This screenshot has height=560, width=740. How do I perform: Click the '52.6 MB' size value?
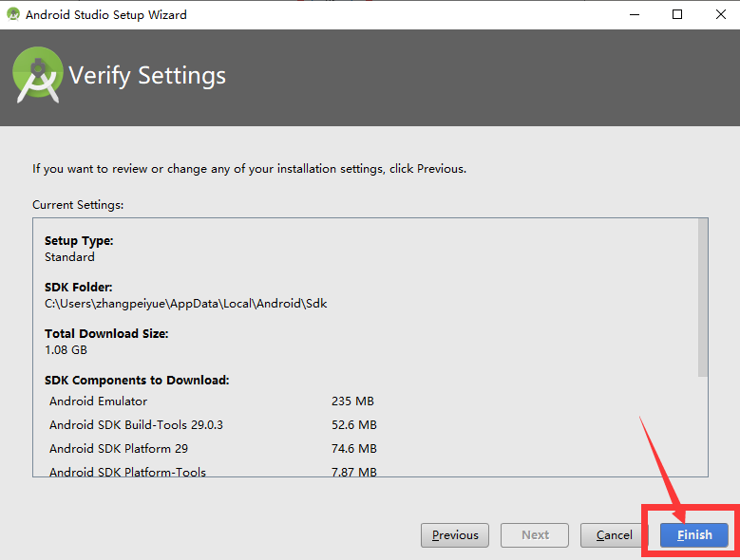(x=354, y=424)
